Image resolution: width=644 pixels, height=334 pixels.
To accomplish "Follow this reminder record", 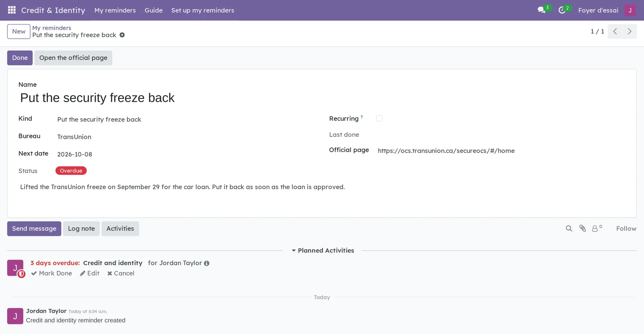I will (x=626, y=229).
